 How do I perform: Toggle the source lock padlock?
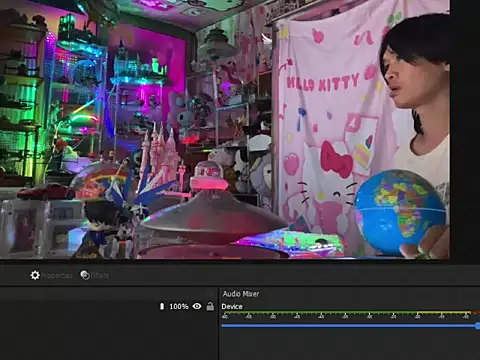coord(210,306)
